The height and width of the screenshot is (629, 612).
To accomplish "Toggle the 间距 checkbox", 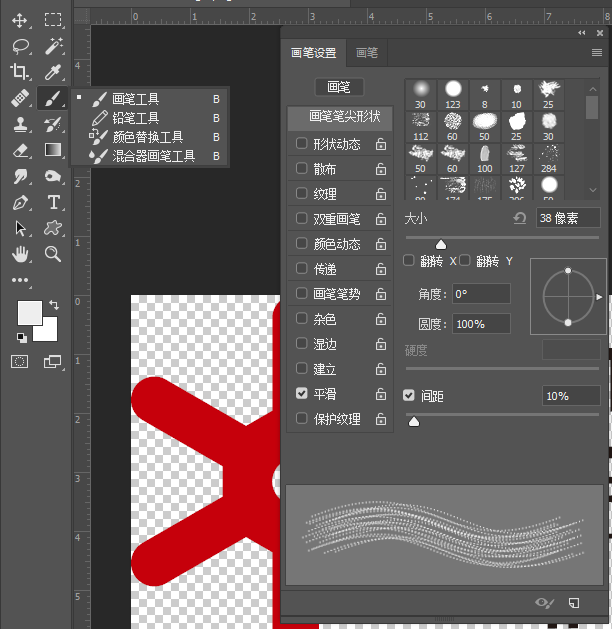I will tap(409, 396).
